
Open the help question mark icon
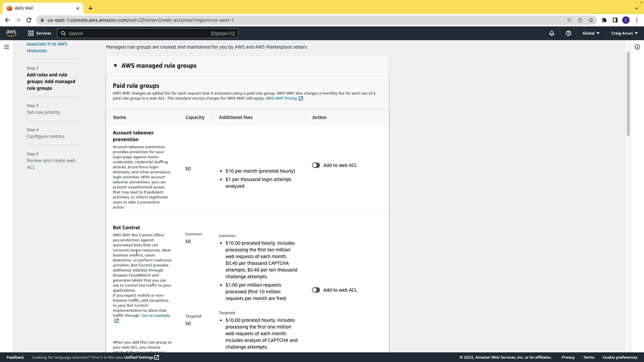(x=568, y=33)
